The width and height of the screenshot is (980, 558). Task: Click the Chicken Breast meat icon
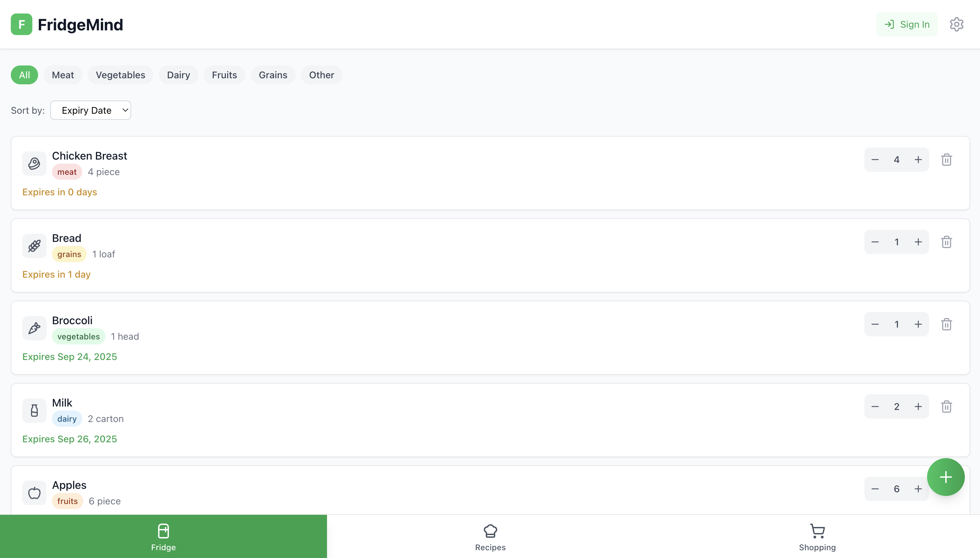pos(34,164)
